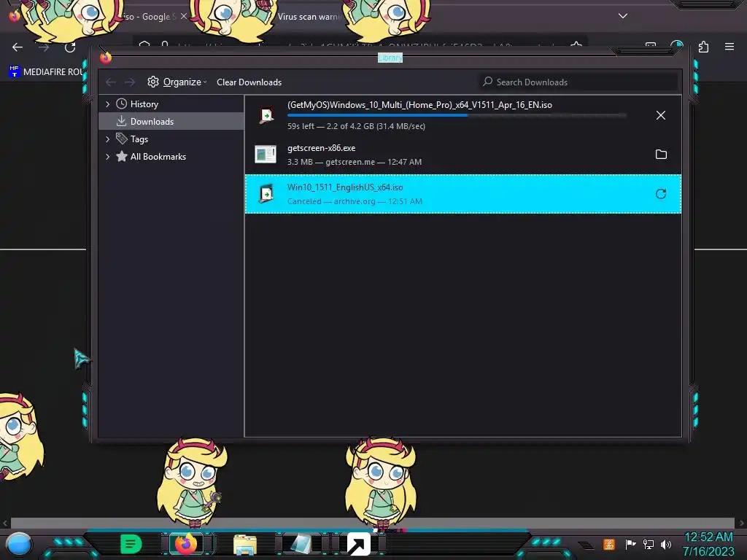The image size is (747, 560).
Task: Select the getscreen-x86.exe file name
Action: (x=321, y=148)
